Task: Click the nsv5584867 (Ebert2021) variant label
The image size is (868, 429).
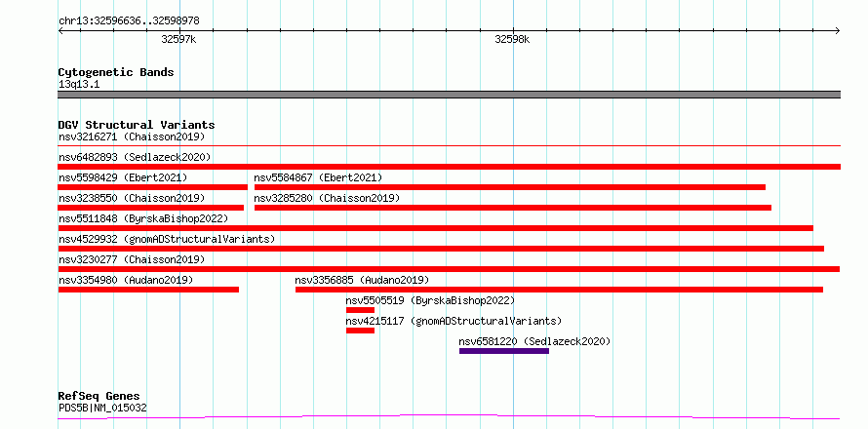Action: pyautogui.click(x=318, y=177)
